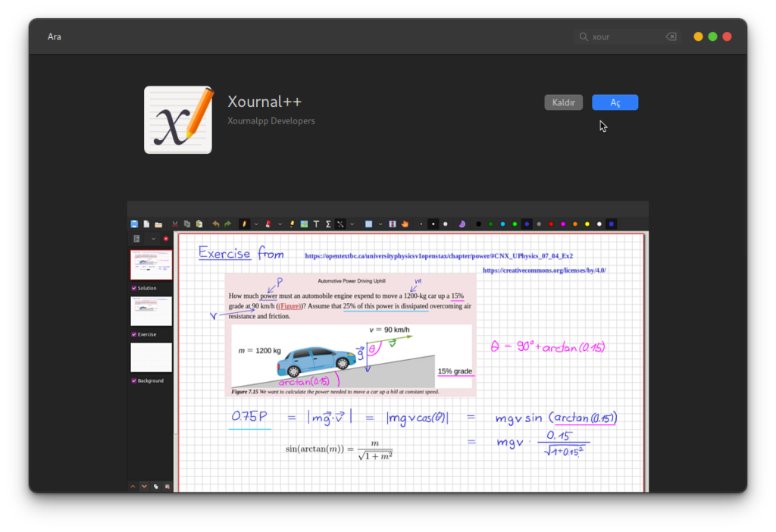Pick the gray color swatch

coord(539,224)
